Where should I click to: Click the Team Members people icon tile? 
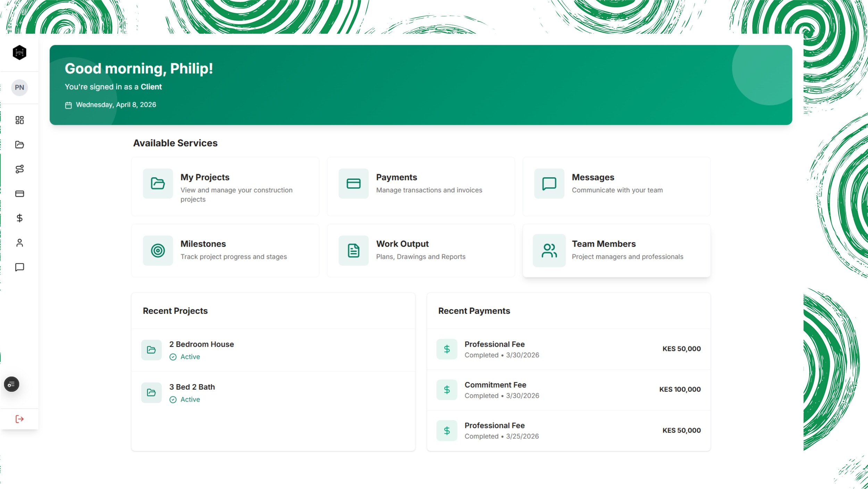(x=549, y=251)
